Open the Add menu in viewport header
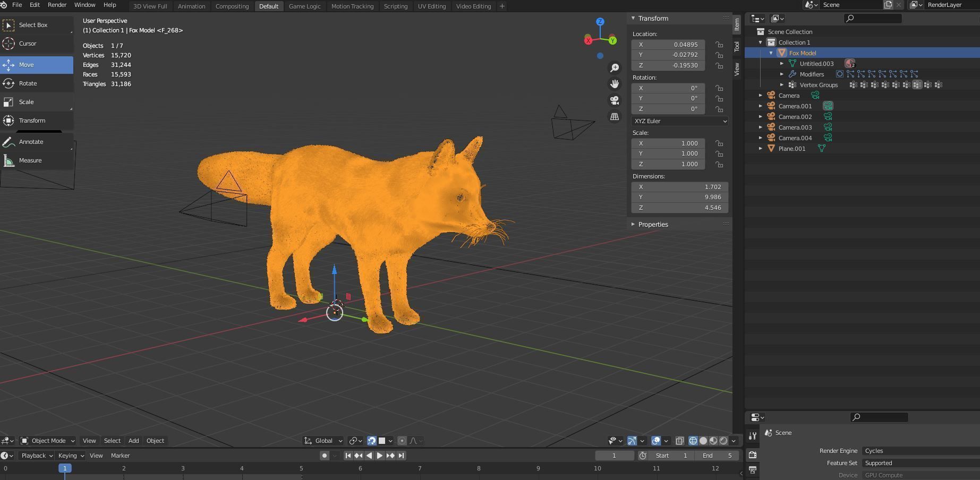This screenshot has height=480, width=980. point(133,441)
